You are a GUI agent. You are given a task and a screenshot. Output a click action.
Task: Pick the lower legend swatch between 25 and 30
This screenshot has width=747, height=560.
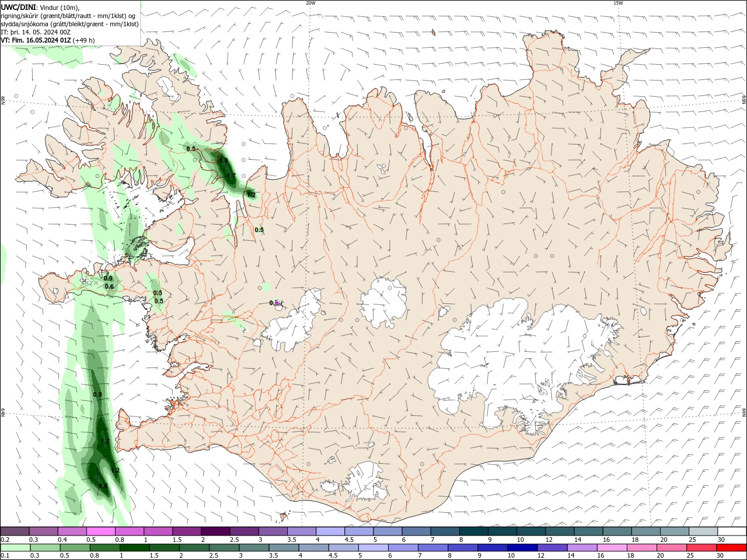point(701,548)
